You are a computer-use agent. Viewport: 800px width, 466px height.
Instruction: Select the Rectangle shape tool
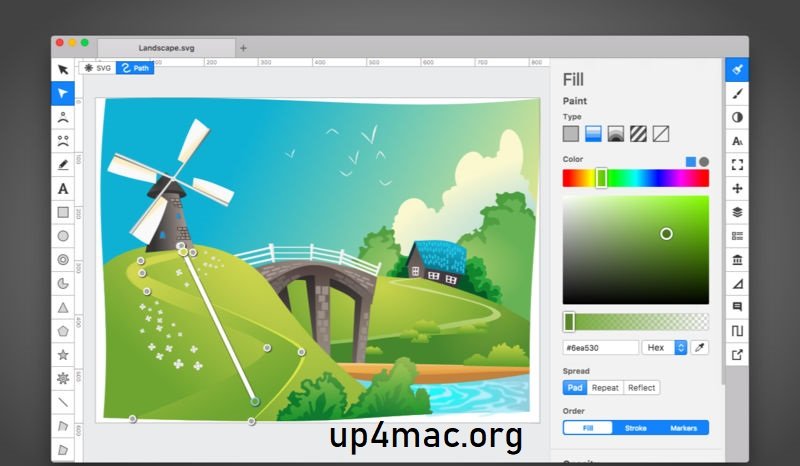63,212
